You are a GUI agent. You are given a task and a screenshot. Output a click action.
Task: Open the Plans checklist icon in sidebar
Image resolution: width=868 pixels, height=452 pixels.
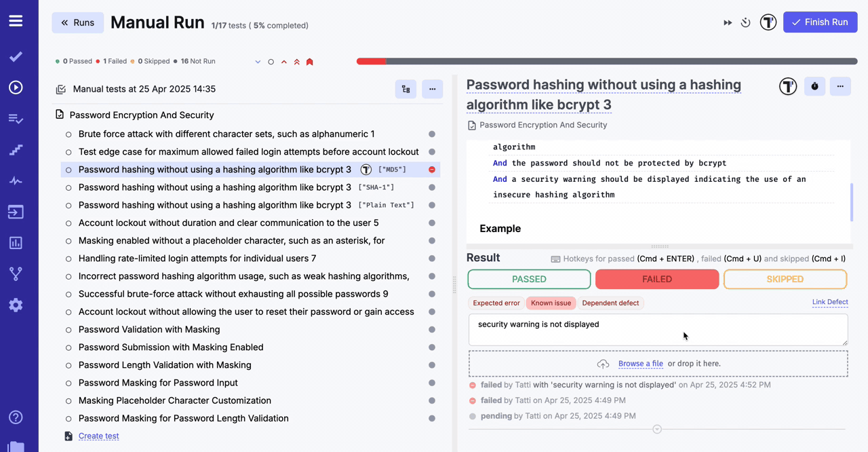tap(16, 119)
